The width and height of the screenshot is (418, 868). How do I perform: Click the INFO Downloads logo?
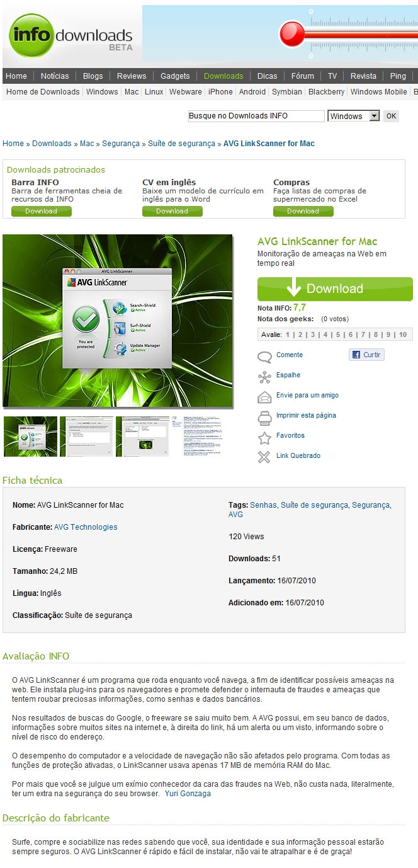click(x=71, y=35)
